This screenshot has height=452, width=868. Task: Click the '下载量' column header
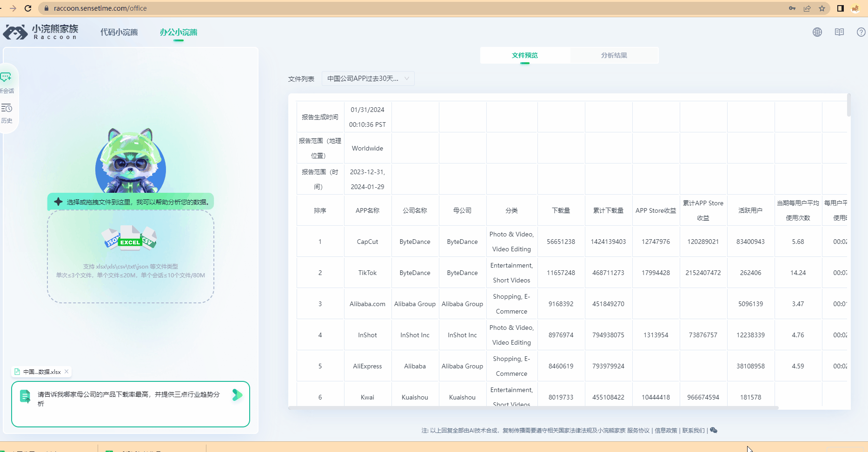coord(561,210)
